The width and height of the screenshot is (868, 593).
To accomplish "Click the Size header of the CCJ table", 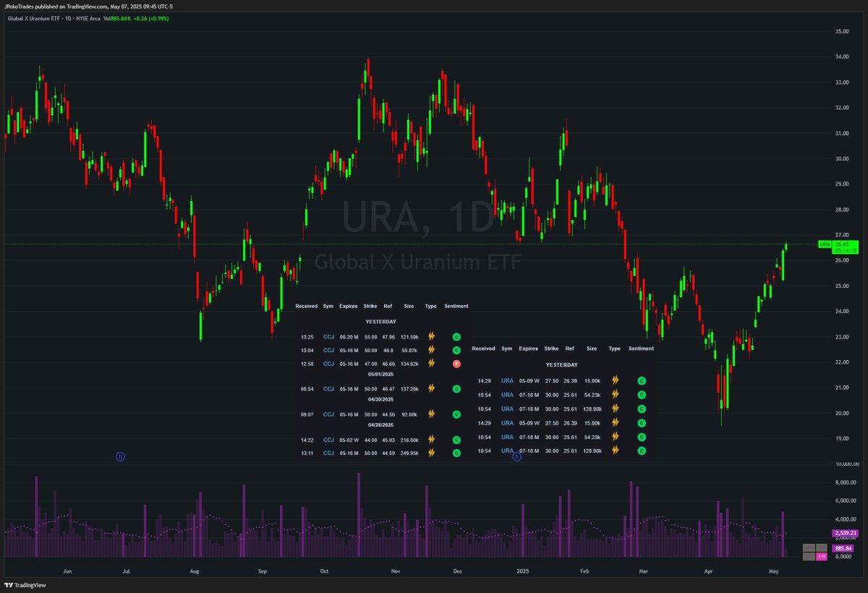I will click(409, 306).
